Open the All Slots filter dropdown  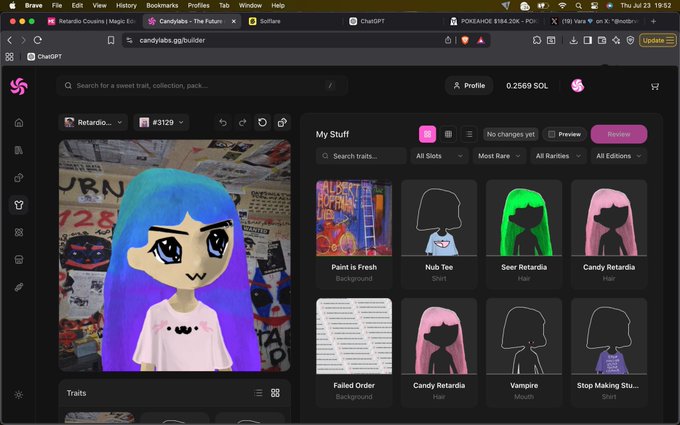point(439,156)
